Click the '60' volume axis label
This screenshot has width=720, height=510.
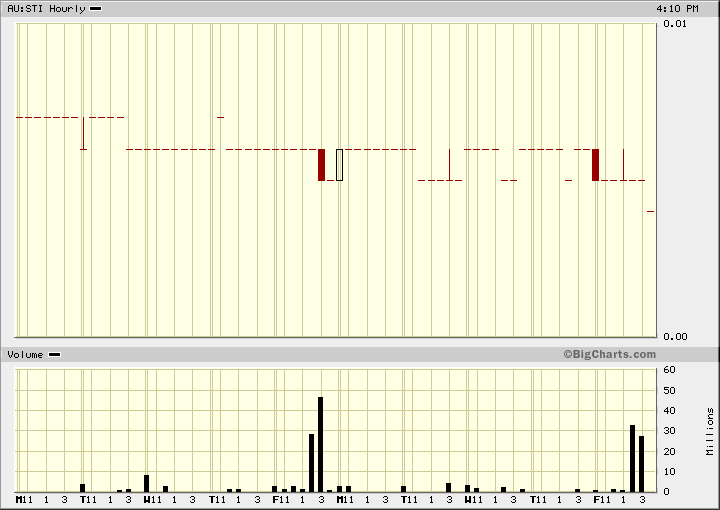669,370
